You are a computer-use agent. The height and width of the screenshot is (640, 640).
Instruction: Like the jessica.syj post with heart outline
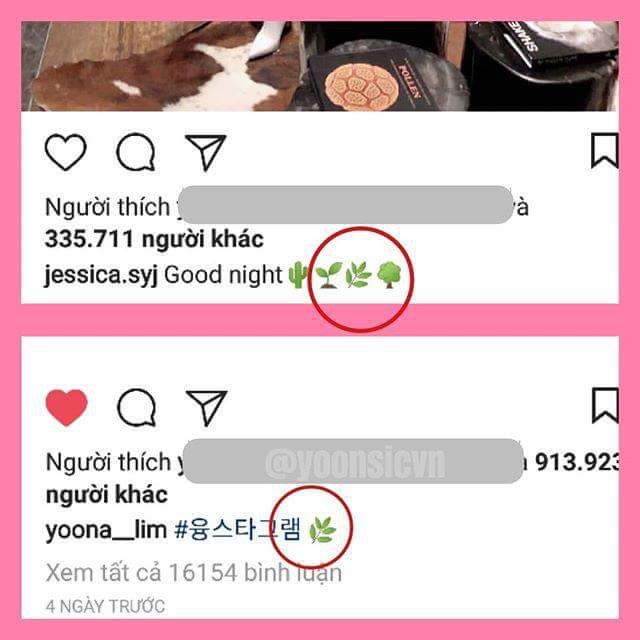tap(66, 152)
